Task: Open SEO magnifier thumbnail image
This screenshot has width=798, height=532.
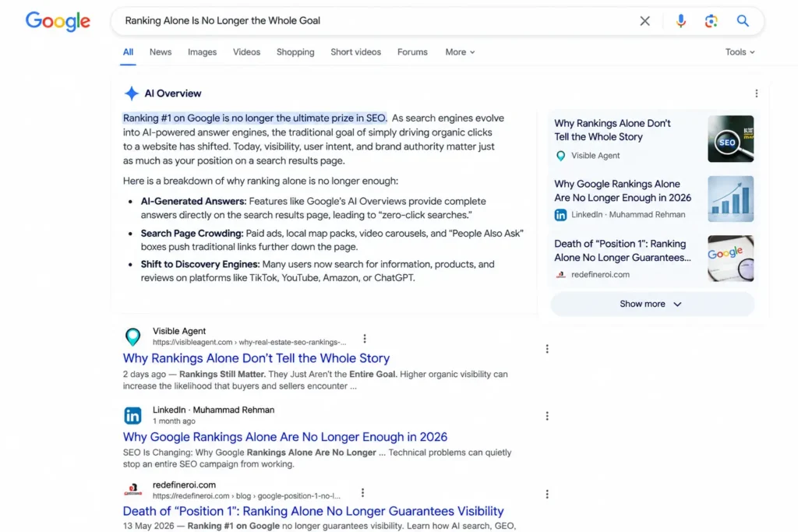Action: click(730, 139)
